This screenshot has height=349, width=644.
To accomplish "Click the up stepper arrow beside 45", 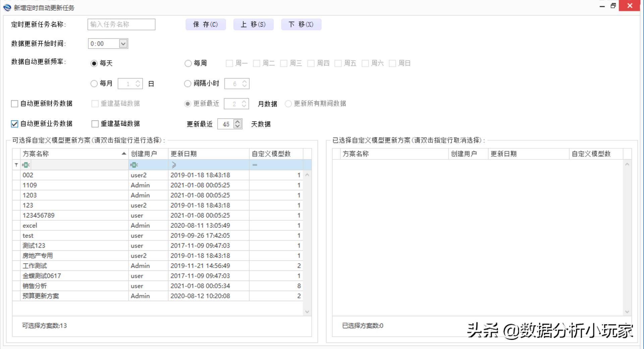I will [x=237, y=122].
